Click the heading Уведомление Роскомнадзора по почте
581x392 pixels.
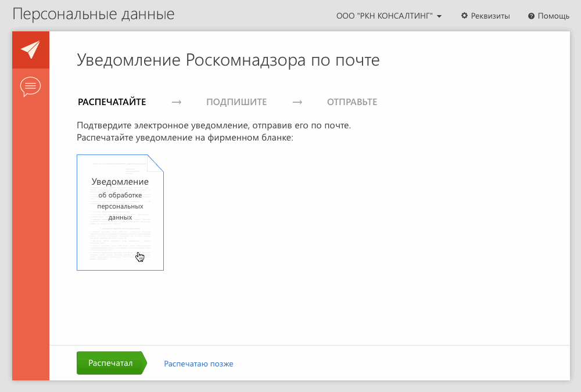[228, 60]
